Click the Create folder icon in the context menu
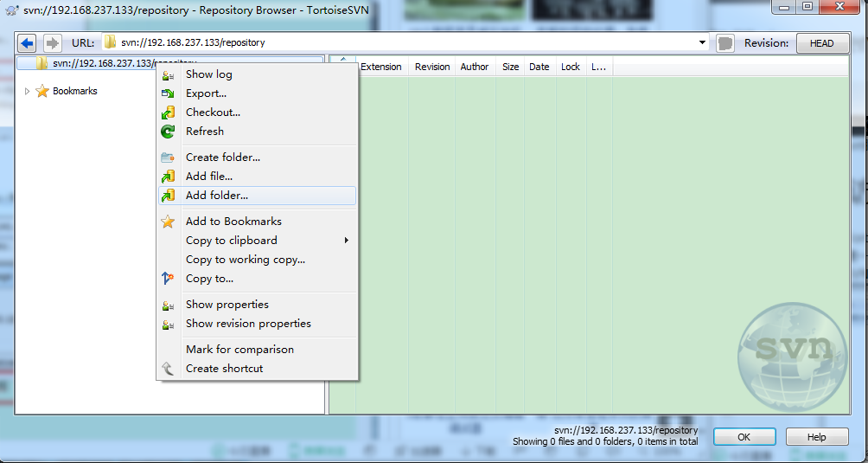The height and width of the screenshot is (463, 868). 168,158
